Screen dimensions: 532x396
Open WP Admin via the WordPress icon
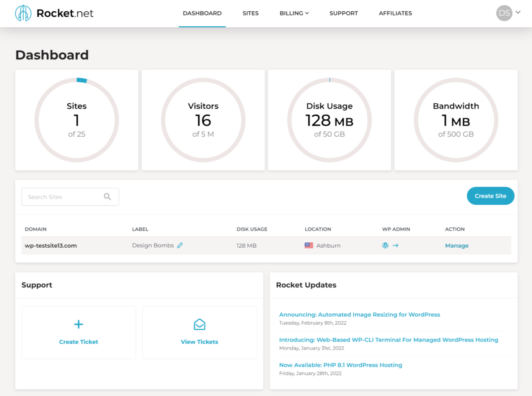click(385, 246)
